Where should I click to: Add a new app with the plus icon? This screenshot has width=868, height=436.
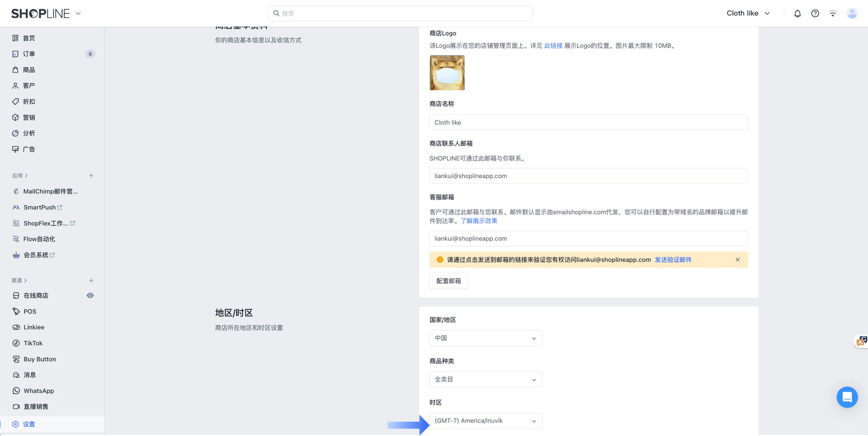click(x=91, y=176)
